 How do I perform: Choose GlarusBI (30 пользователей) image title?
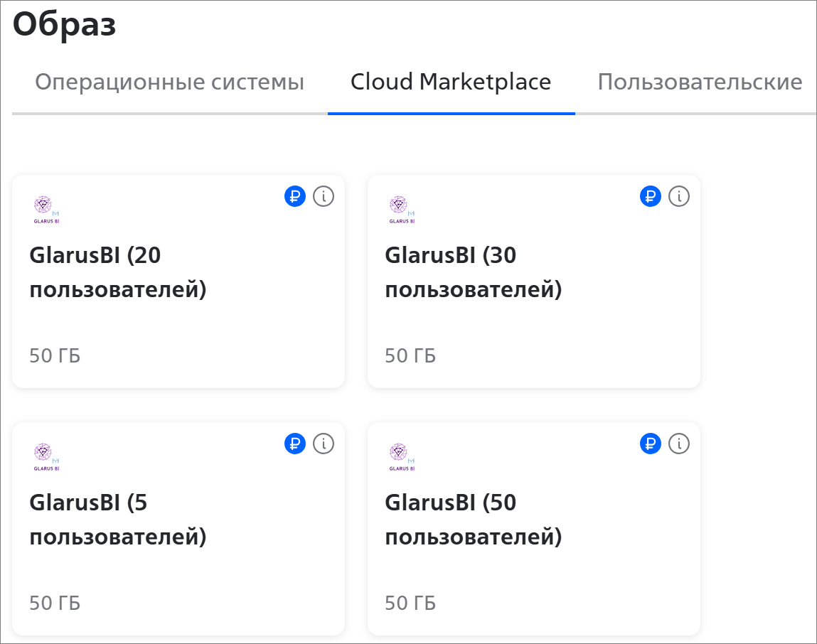pos(473,272)
